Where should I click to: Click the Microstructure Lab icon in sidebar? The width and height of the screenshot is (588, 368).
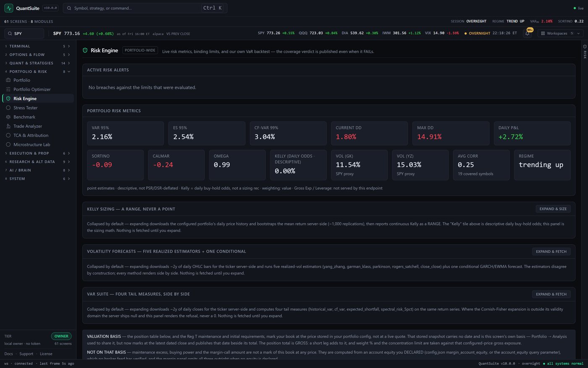8,145
